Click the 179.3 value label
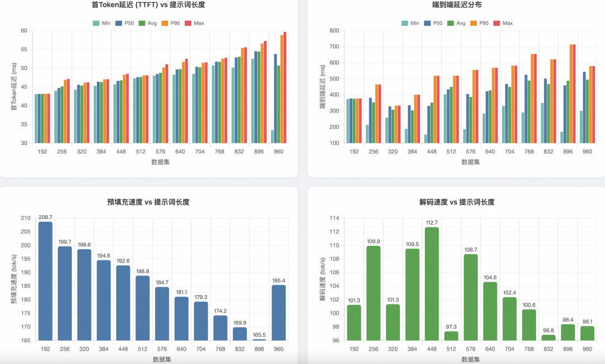The height and width of the screenshot is (364, 605). (201, 297)
